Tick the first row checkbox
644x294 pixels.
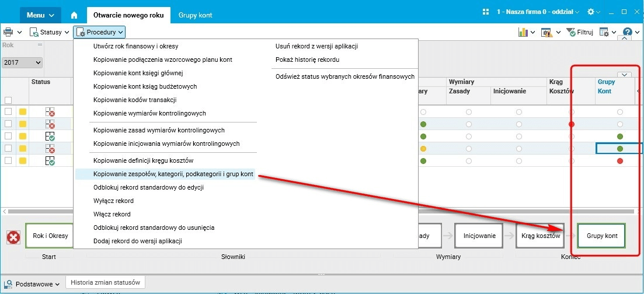click(x=8, y=111)
